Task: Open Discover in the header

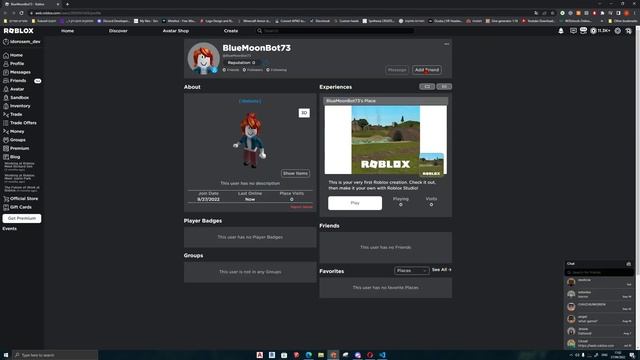Action: pos(118,31)
